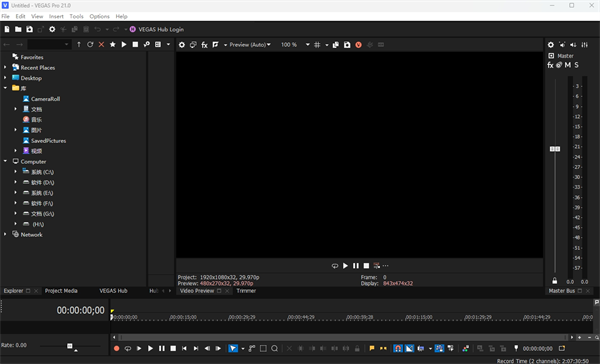Select the Zoom Edit magnifier tool

[274, 348]
